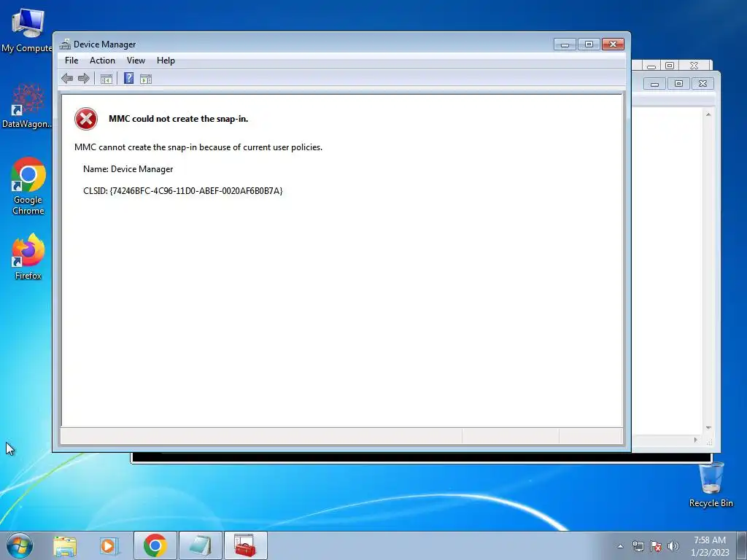Minimize the rearmost background window
Viewport: 747px width, 560px height.
pyautogui.click(x=651, y=66)
